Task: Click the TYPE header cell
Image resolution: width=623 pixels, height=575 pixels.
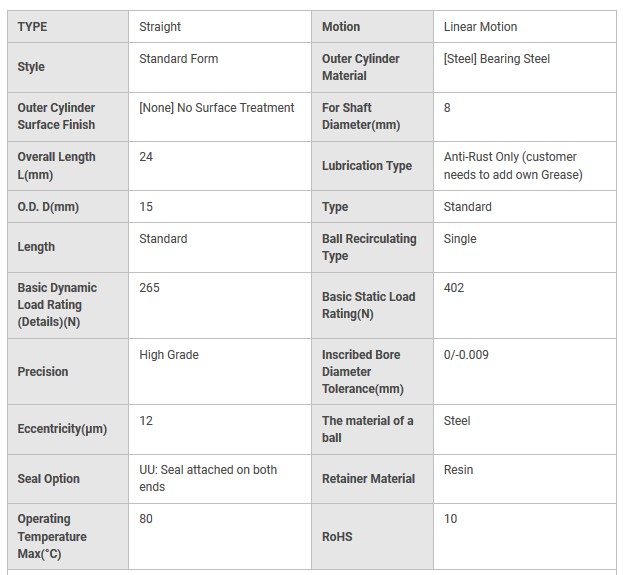Action: [68, 27]
